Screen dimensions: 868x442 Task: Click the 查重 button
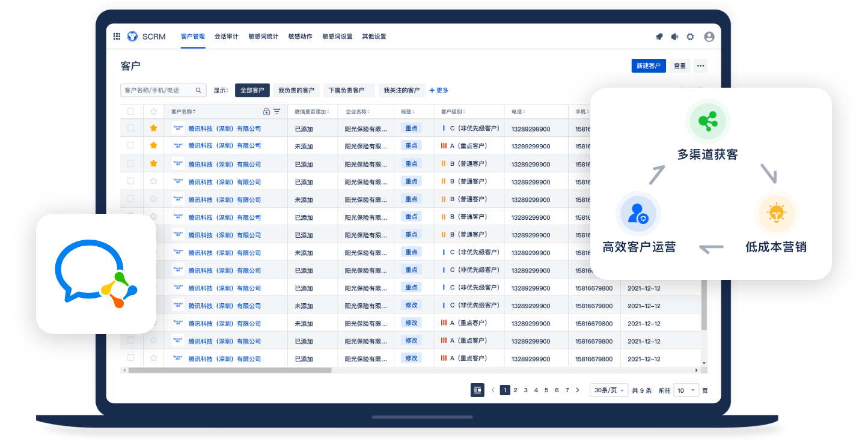680,66
